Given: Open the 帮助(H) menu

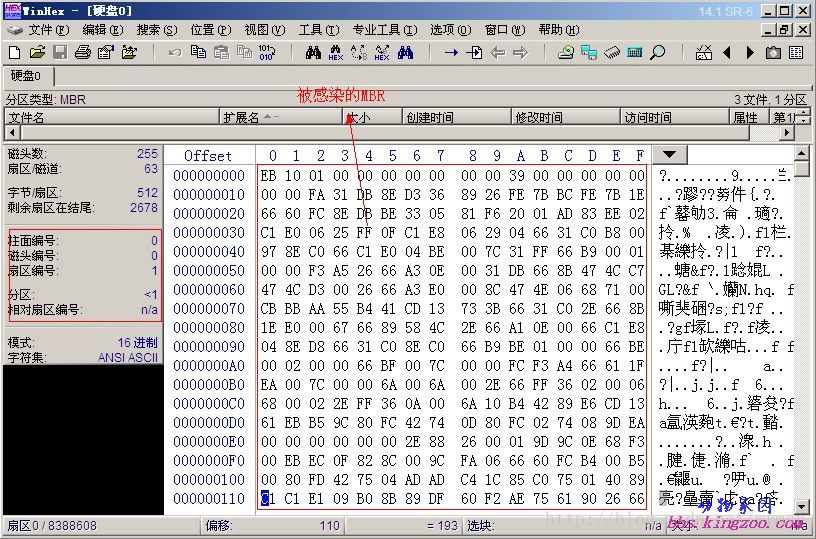Looking at the screenshot, I should click(x=559, y=30).
